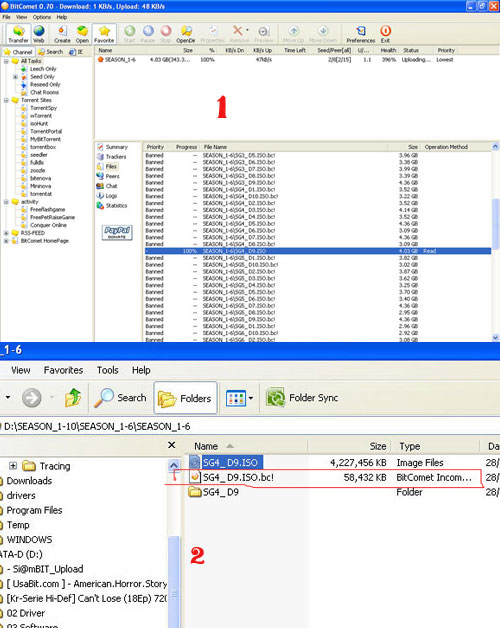Switch to the Search tab in sidebar

(x=50, y=52)
